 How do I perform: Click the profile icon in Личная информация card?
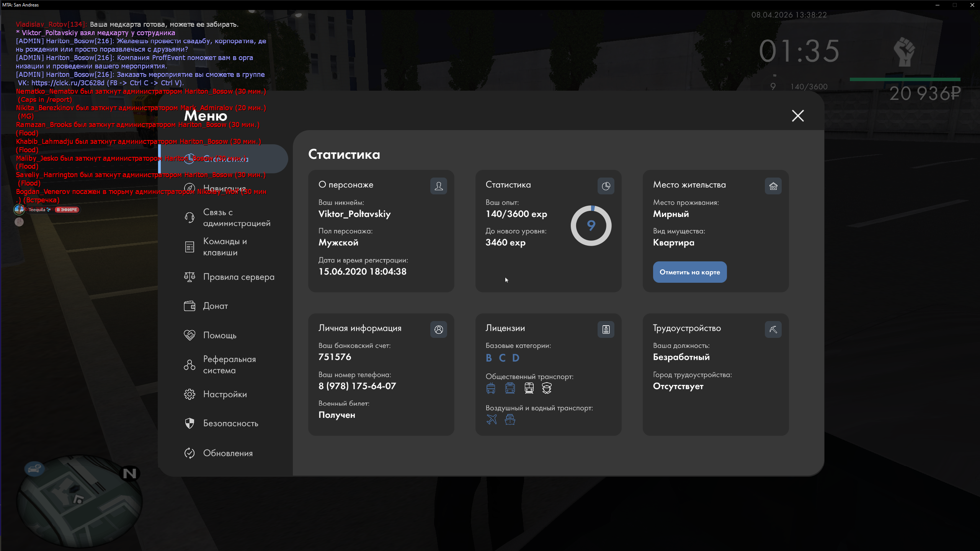click(438, 329)
